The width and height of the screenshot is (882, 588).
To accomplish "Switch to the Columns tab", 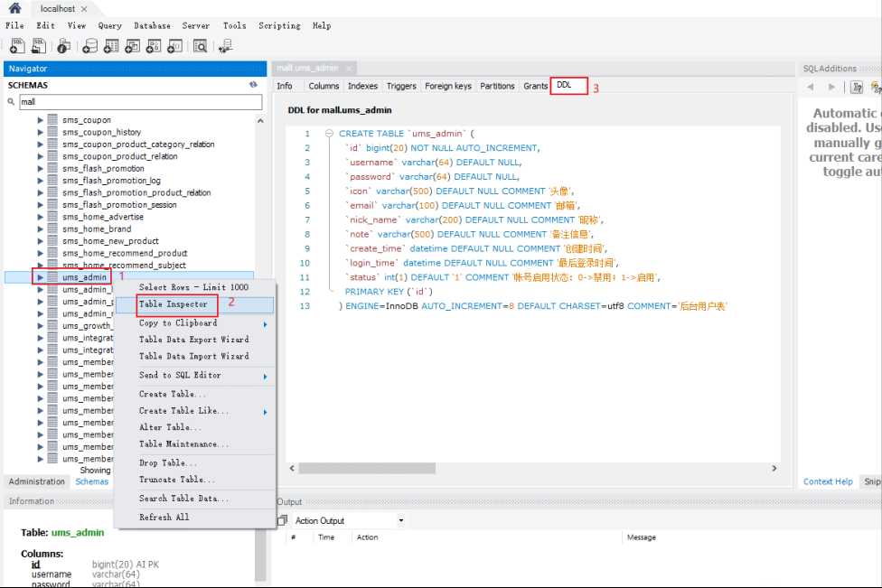I will (324, 86).
